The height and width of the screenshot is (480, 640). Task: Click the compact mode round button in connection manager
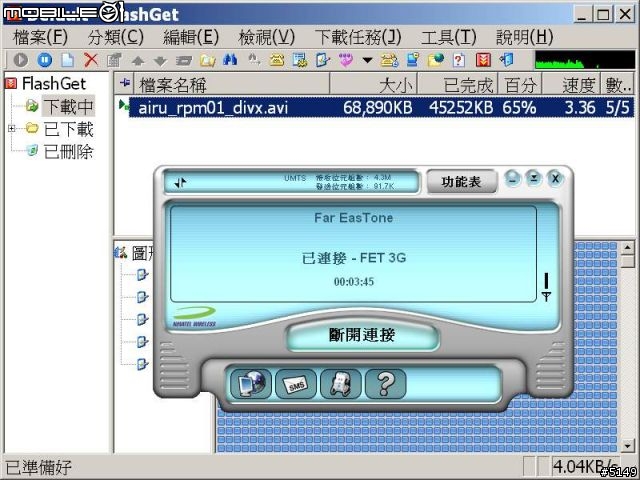(533, 178)
